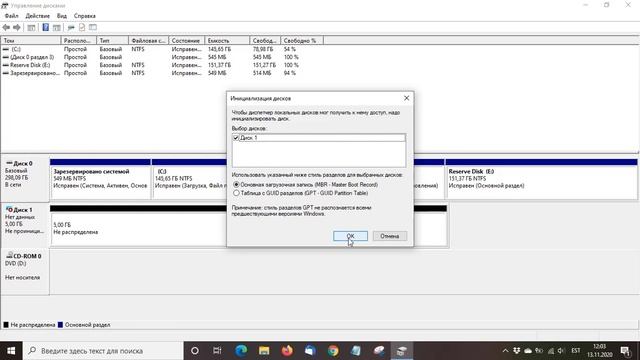Click the Task View taskbar icon
This screenshot has width=640, height=360.
pyautogui.click(x=217, y=351)
